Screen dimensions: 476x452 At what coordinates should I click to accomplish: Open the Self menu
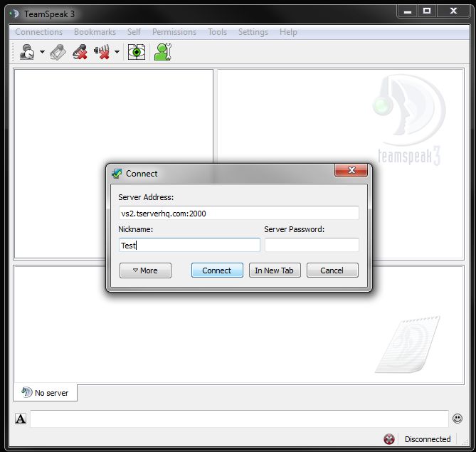point(134,32)
